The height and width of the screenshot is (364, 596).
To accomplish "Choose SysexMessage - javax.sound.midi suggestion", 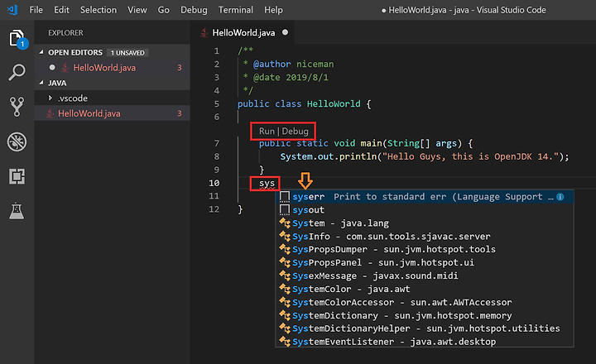I will tap(425, 275).
